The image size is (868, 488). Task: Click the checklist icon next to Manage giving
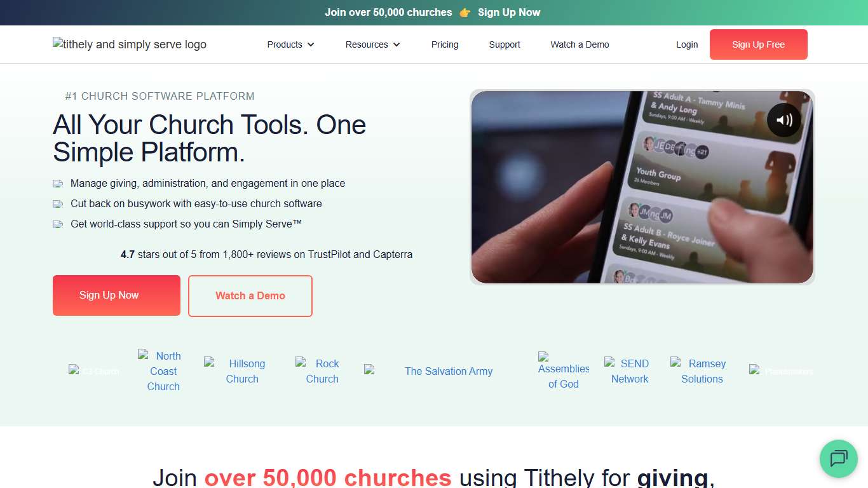[x=58, y=183]
